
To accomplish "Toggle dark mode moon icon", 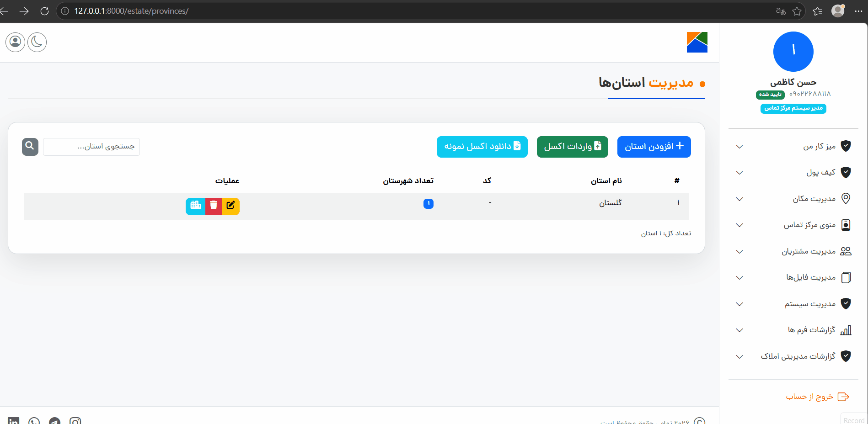I will point(37,42).
